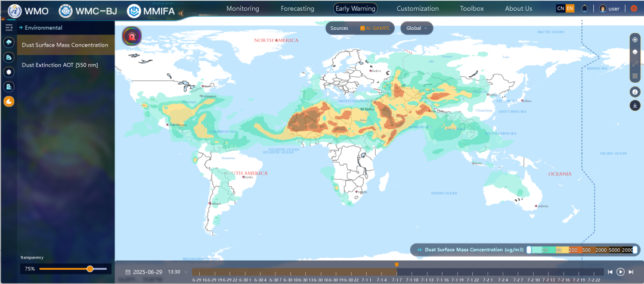
Task: Select the thunderstorm cloud category icon
Action: pyautogui.click(x=8, y=43)
